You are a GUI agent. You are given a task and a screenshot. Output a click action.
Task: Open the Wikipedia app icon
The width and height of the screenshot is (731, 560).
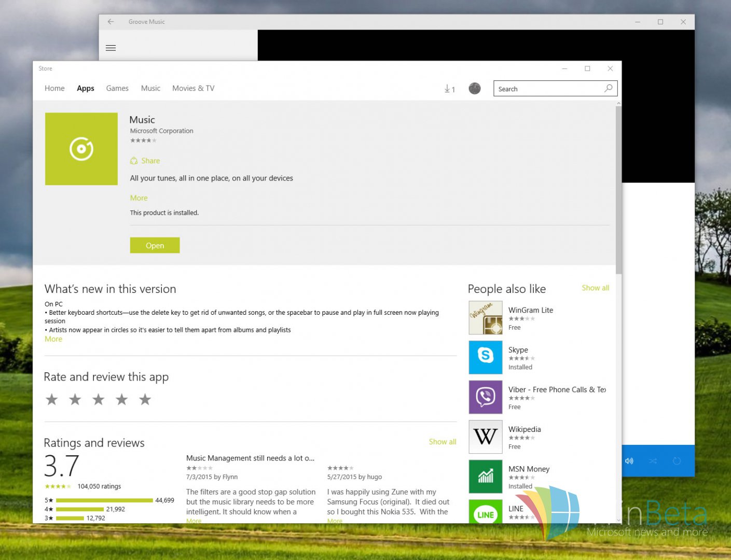(x=486, y=437)
